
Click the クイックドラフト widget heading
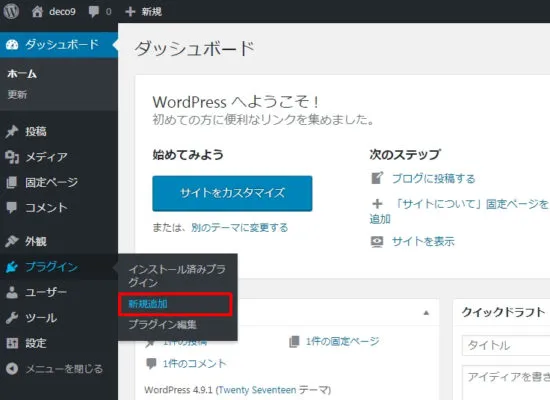(x=503, y=312)
